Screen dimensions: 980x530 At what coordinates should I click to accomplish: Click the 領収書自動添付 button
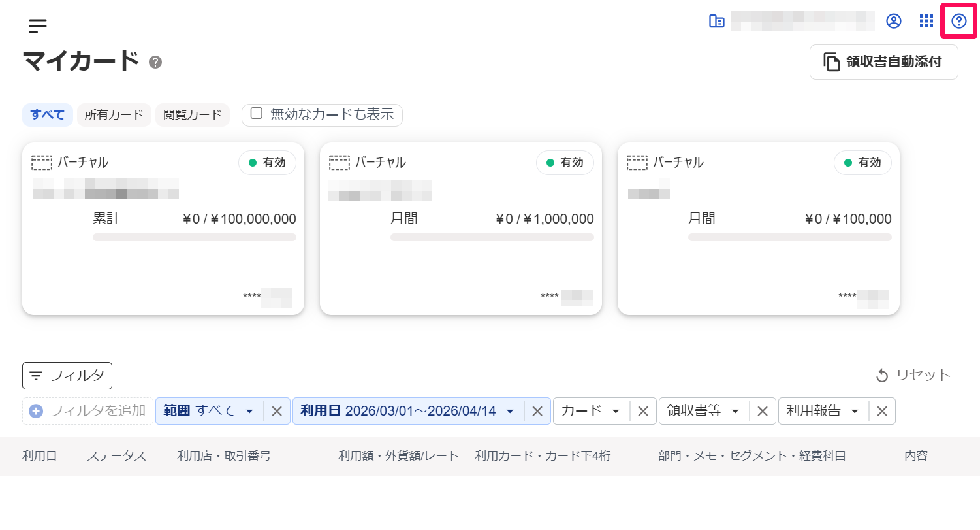884,62
